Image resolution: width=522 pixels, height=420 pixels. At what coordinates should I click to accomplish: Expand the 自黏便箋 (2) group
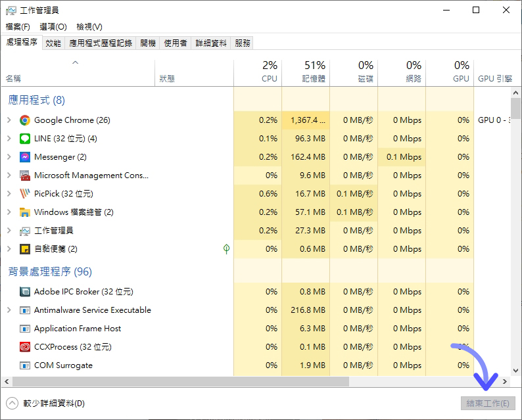click(x=9, y=249)
